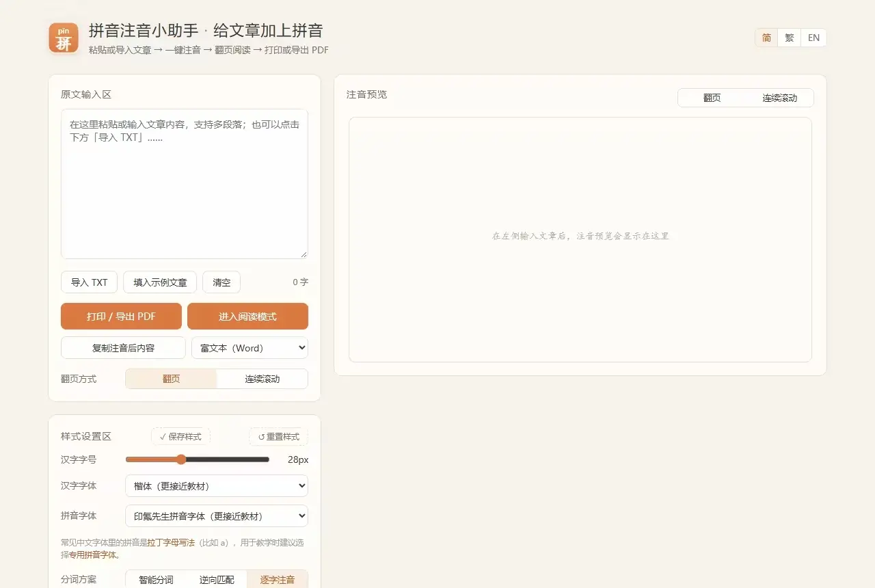Viewport: 875px width, 588px height.
Task: Click 打印 / 导出 PDF button
Action: point(121,317)
